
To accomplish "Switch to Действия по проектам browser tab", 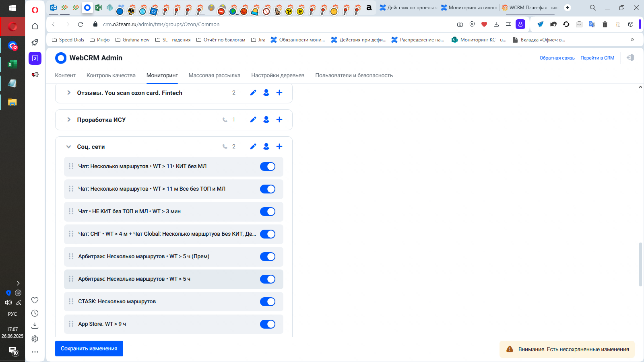I will (x=408, y=8).
